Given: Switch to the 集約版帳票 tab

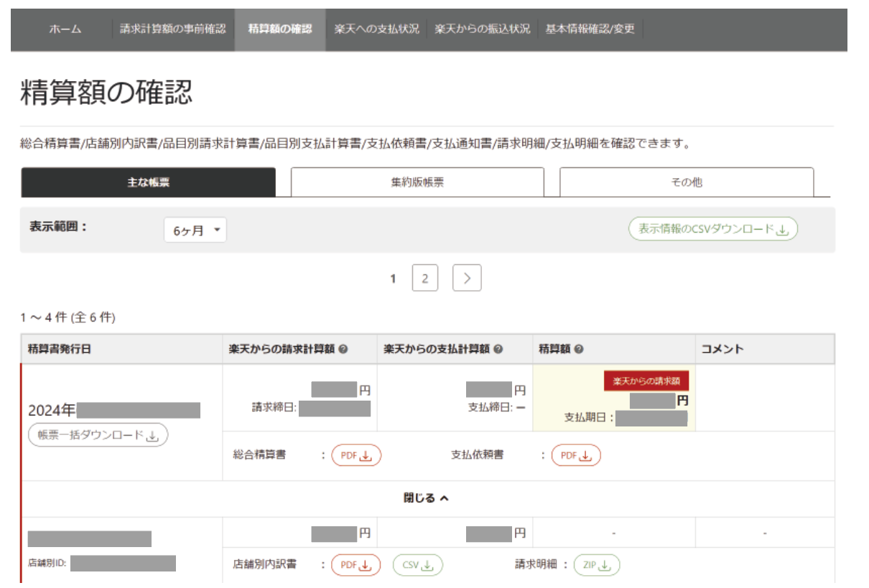Looking at the screenshot, I should click(x=417, y=182).
